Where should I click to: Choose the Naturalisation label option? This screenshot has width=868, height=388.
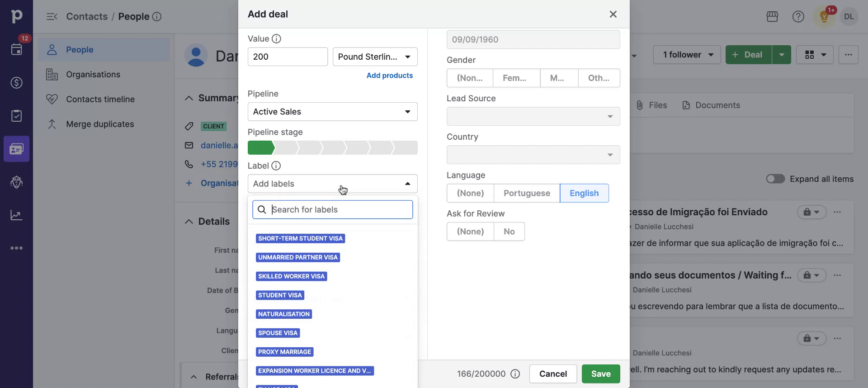click(283, 314)
